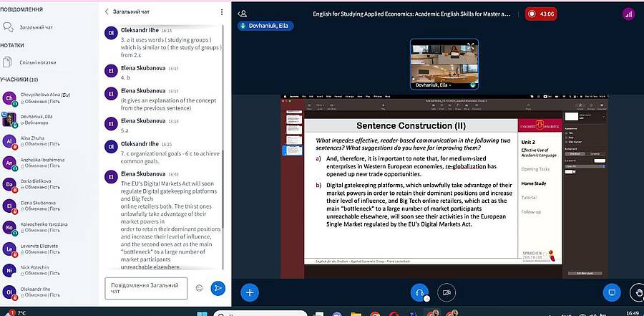Send chat message with blue arrow button
Image resolution: width=644 pixels, height=316 pixels.
(x=218, y=288)
